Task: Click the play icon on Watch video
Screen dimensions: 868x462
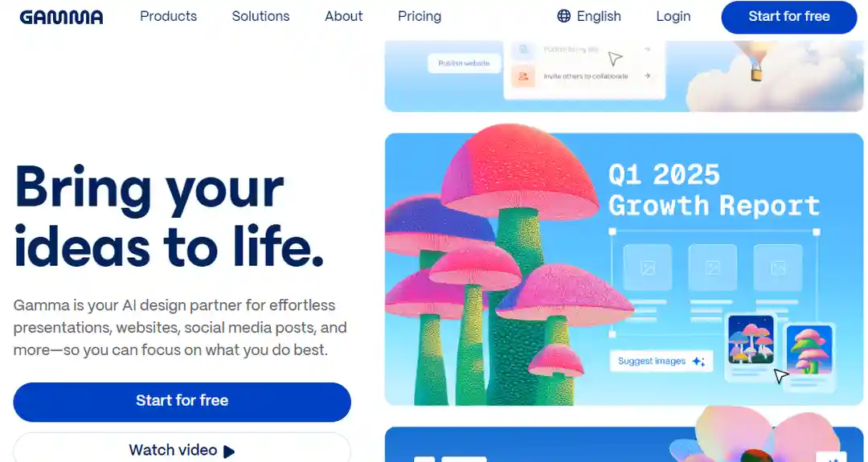Action: click(x=229, y=451)
